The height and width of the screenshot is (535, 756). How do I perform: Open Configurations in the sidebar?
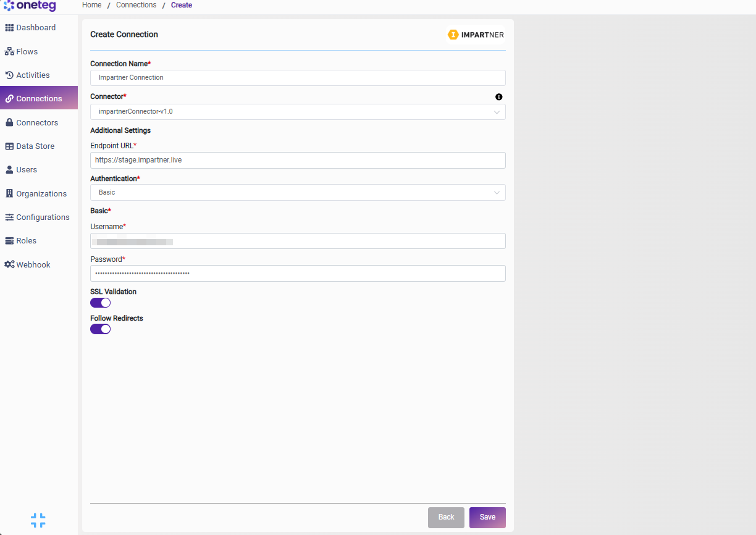tap(38, 217)
